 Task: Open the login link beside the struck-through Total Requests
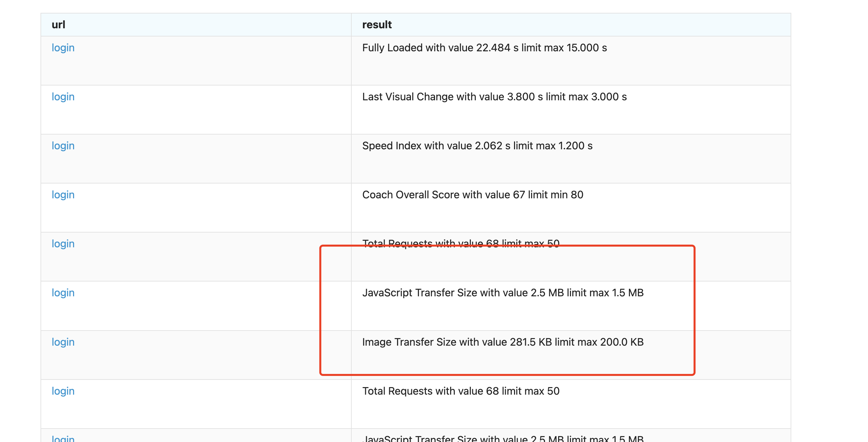click(63, 244)
